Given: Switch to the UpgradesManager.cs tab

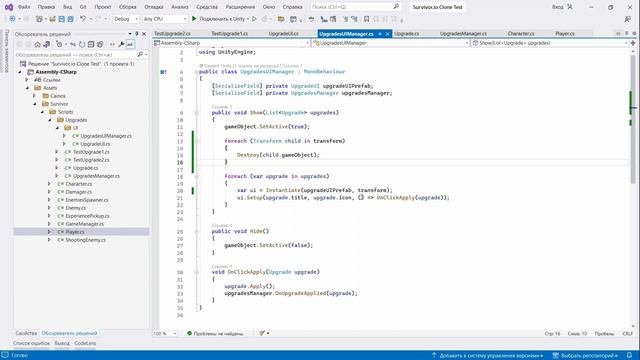Looking at the screenshot, I should [x=463, y=33].
